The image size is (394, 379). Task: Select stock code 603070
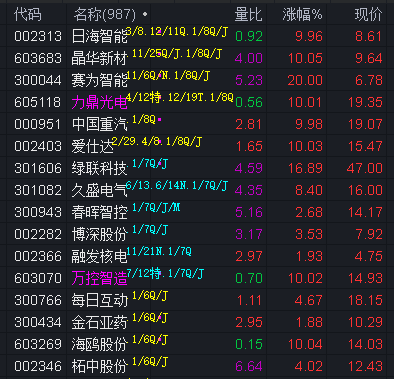[x=38, y=278]
